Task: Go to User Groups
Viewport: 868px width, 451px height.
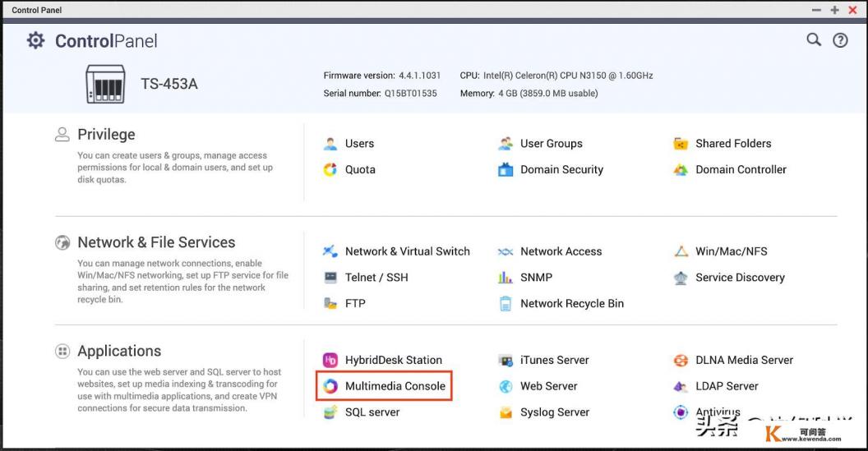Action: (552, 143)
